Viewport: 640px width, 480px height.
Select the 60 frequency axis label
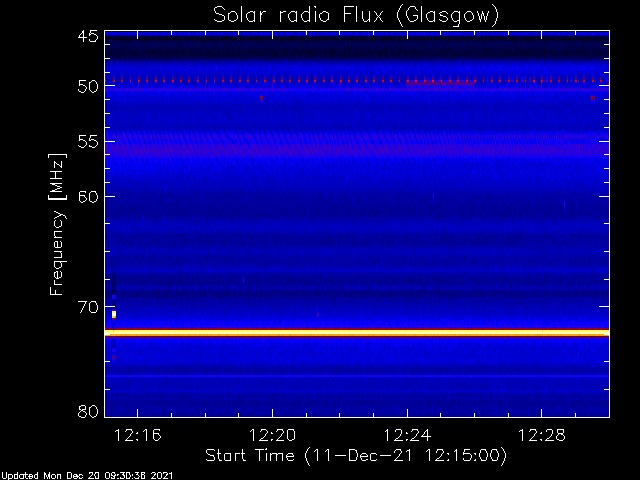(x=88, y=197)
